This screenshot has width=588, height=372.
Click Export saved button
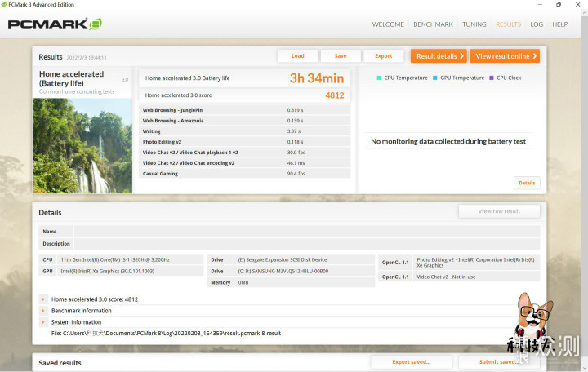(412, 362)
